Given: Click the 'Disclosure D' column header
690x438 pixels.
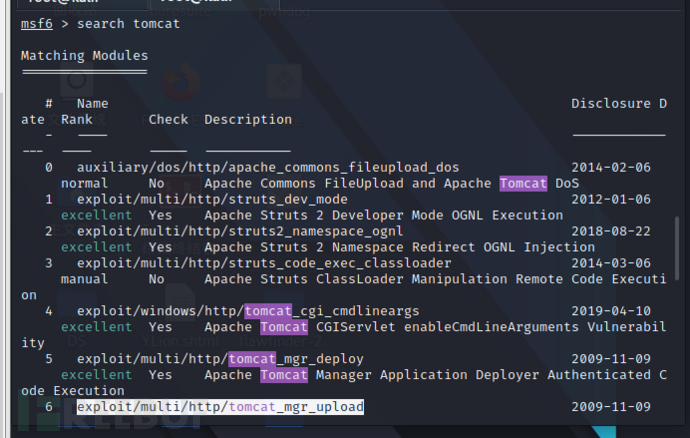Looking at the screenshot, I should 619,103.
